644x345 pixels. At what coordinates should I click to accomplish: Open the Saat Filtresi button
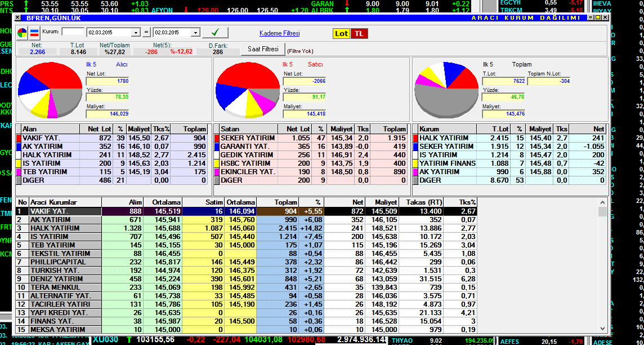point(263,49)
